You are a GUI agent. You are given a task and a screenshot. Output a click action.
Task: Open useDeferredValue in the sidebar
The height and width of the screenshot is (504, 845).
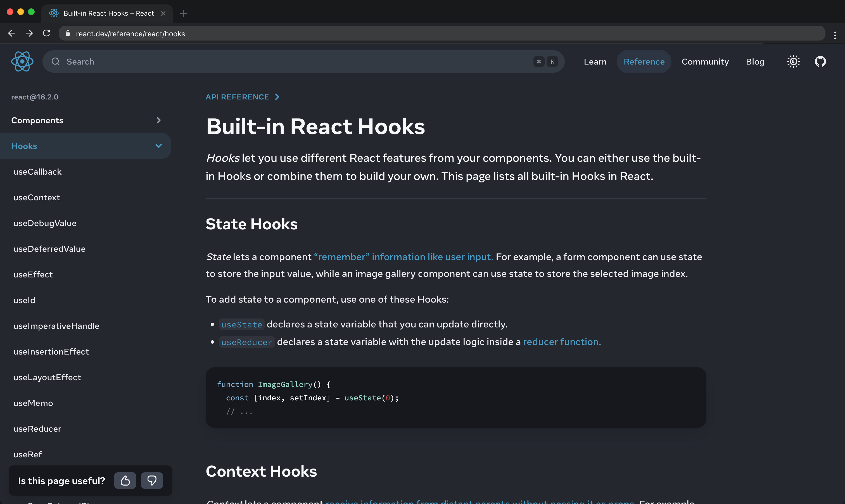pos(49,249)
